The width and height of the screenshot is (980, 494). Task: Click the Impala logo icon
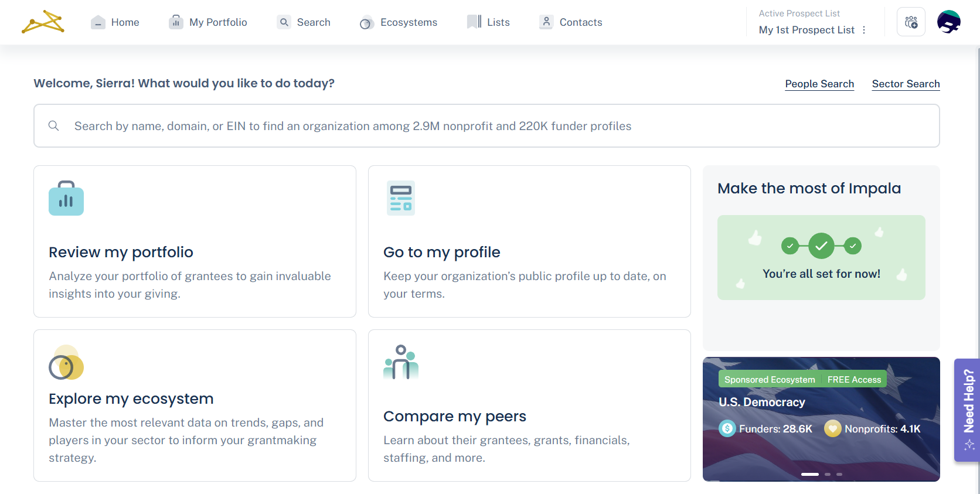click(43, 22)
